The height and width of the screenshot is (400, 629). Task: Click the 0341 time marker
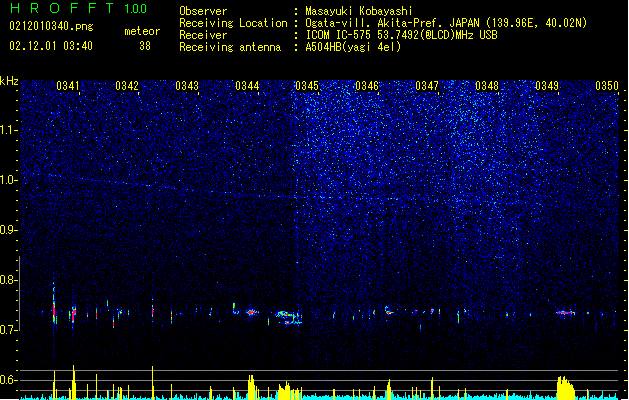(x=68, y=86)
